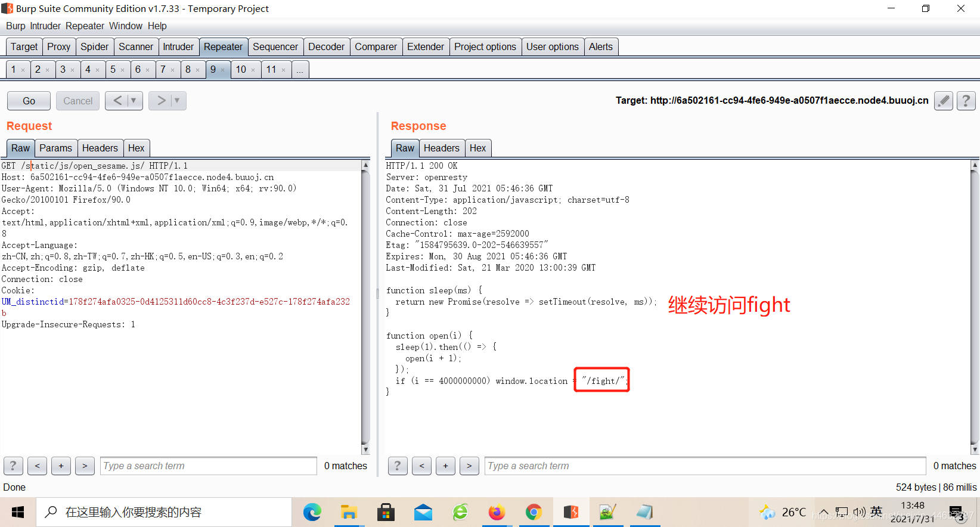Image resolution: width=980 pixels, height=527 pixels.
Task: Click request pane scrollbar down arrow
Action: coord(365,450)
